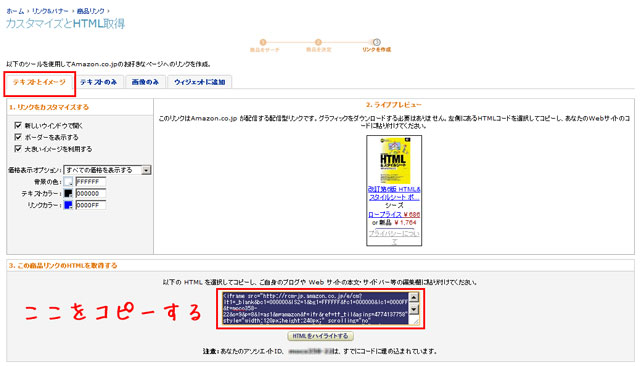Click step 1 circle in progress indicator
The height and width of the screenshot is (366, 640).
[x=263, y=42]
